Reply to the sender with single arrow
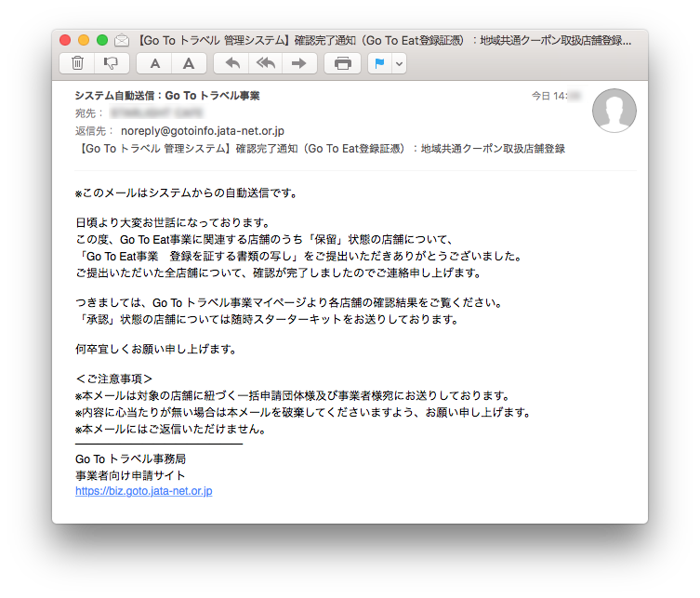The width and height of the screenshot is (700, 598). tap(232, 63)
